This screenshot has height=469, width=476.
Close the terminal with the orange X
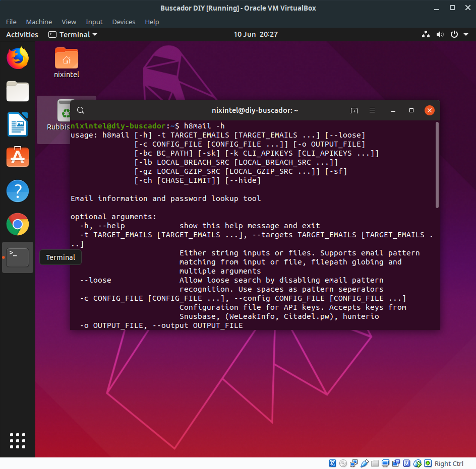[429, 110]
